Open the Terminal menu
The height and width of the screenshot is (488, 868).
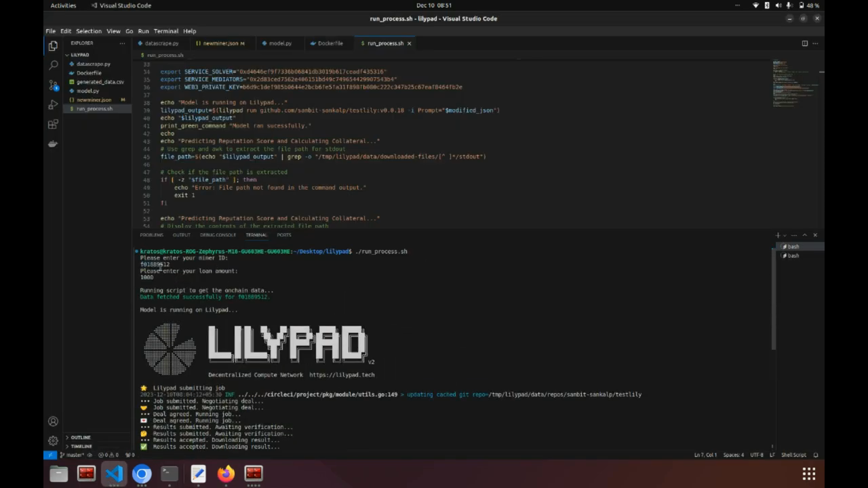point(166,31)
